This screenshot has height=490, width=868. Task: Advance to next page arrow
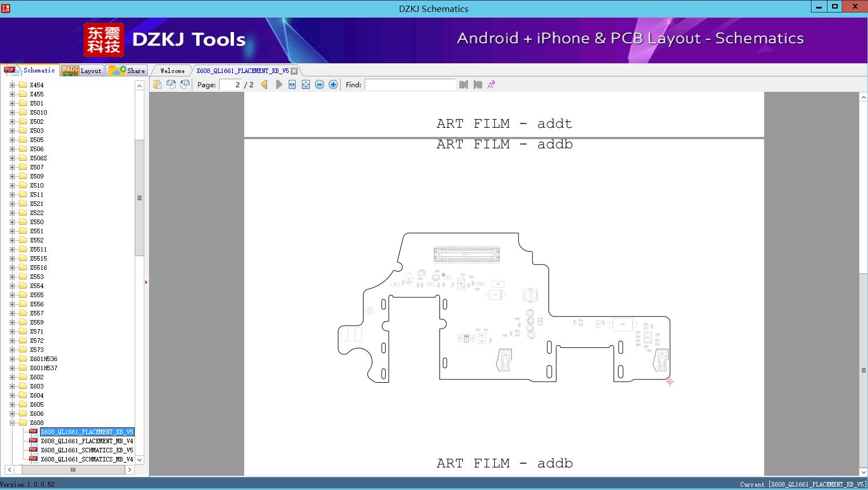278,84
